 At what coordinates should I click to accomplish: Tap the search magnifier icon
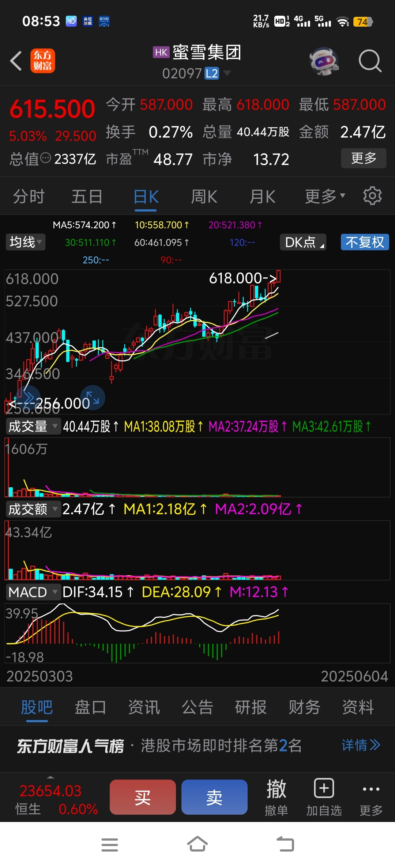tap(370, 61)
